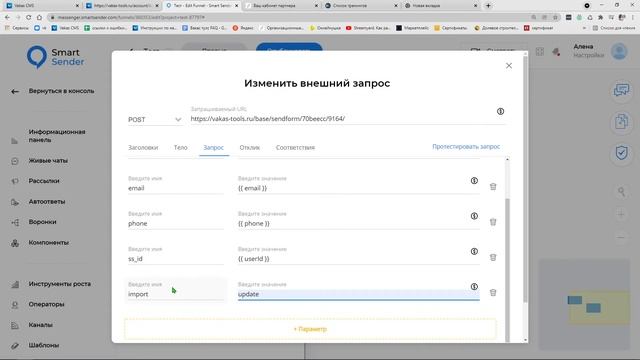
Task: Insert variable in phone value row
Action: point(474,216)
